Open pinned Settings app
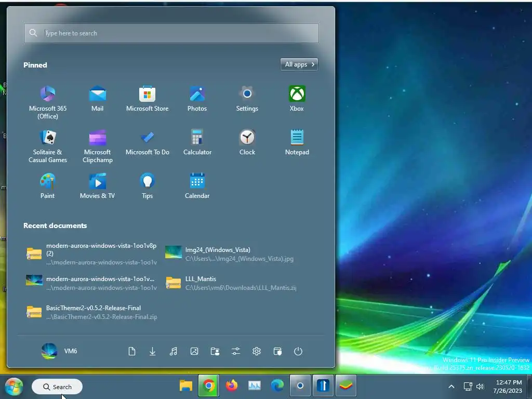532x399 pixels. (x=247, y=99)
